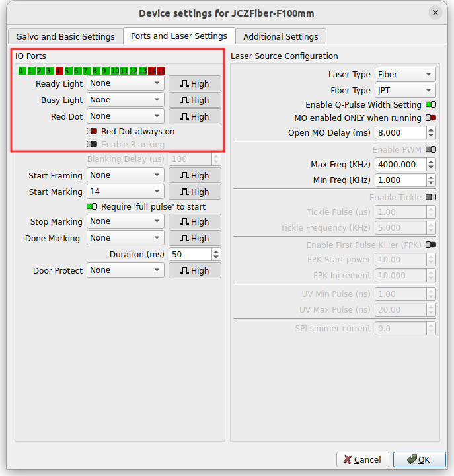454x476 pixels.
Task: Open the Stop Marking port dropdown
Action: coord(126,221)
